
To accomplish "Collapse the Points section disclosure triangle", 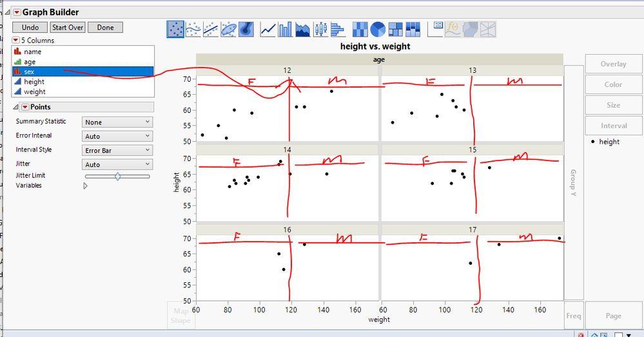I will [15, 107].
